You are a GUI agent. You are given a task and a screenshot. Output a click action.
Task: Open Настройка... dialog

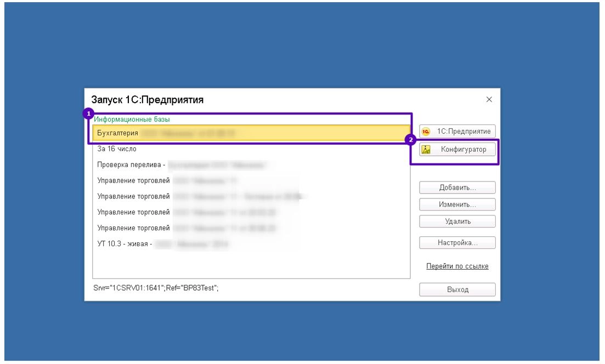457,243
